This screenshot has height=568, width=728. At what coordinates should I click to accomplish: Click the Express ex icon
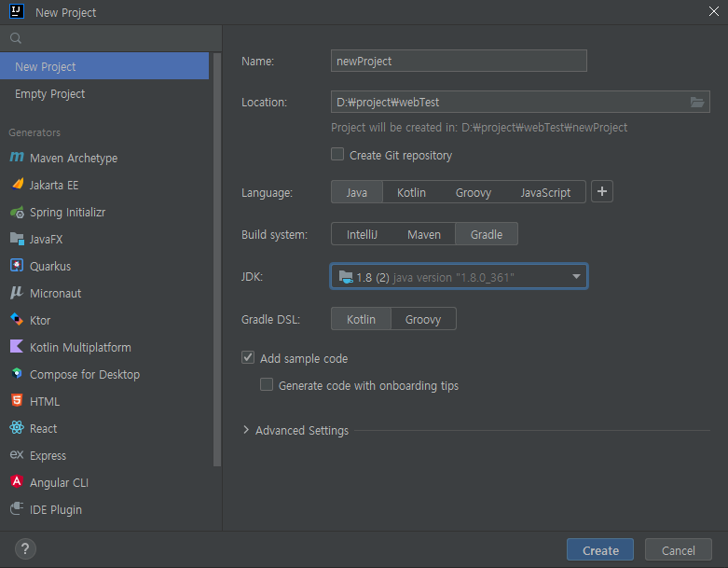pos(17,454)
